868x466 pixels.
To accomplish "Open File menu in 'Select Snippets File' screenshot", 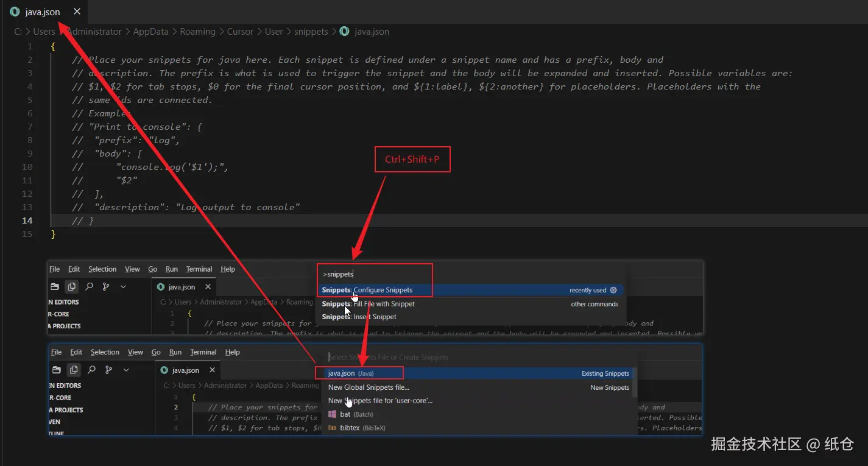I will click(x=57, y=352).
